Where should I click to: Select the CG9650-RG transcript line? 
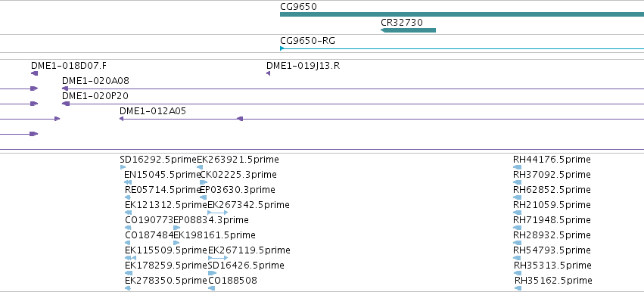click(x=462, y=48)
